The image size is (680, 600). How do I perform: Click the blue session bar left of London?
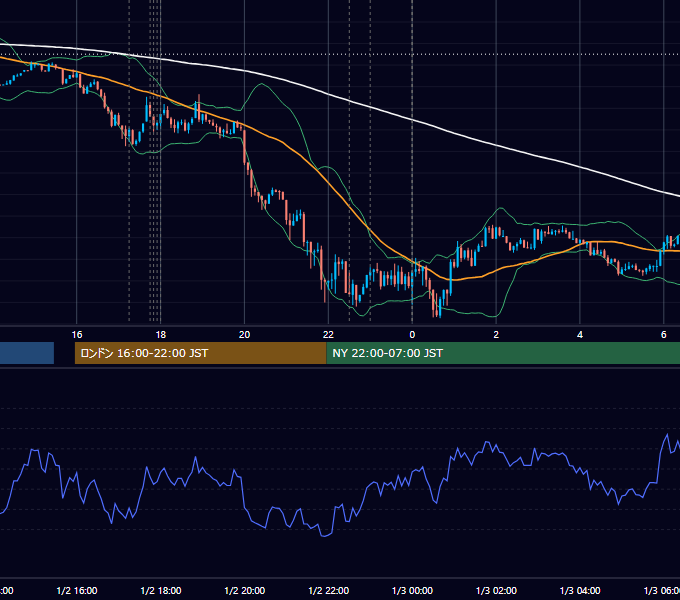pyautogui.click(x=27, y=353)
